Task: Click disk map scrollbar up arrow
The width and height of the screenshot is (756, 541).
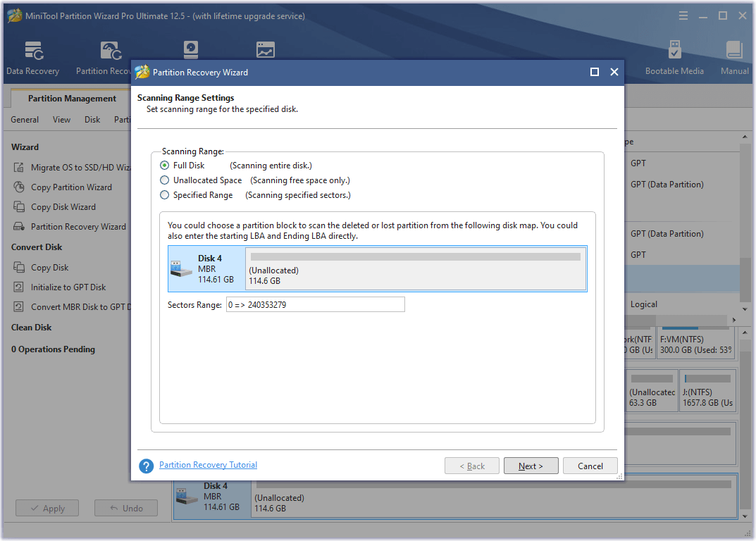Action: coord(745,332)
